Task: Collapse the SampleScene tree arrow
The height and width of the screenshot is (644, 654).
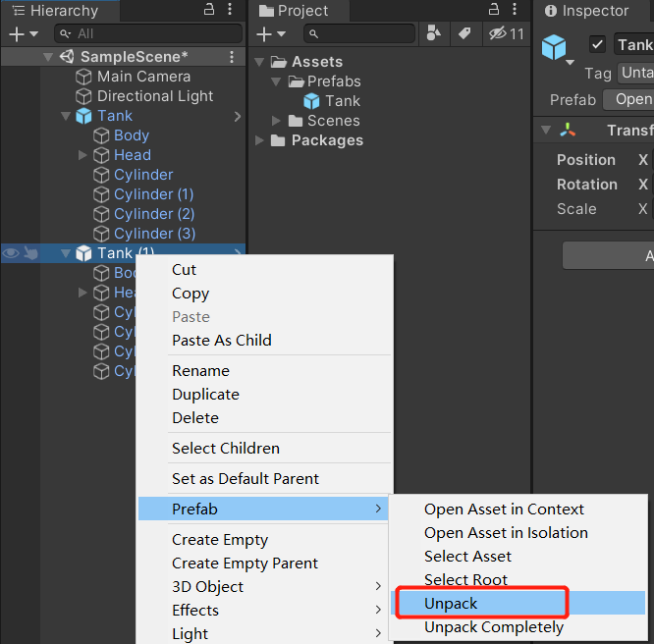Action: tap(48, 57)
